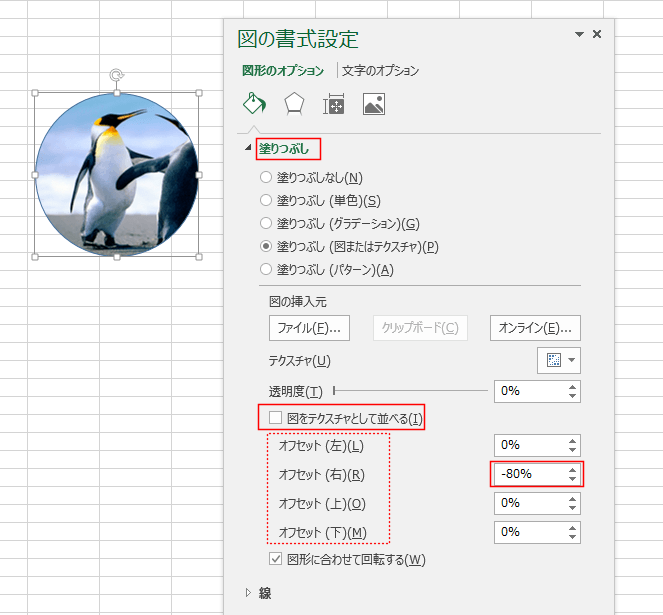This screenshot has height=615, width=663.
Task: Click the 透明度 slider track
Action: click(x=411, y=391)
